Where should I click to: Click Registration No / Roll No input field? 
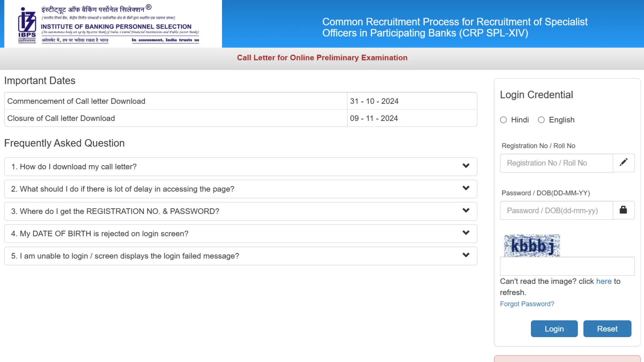[556, 163]
